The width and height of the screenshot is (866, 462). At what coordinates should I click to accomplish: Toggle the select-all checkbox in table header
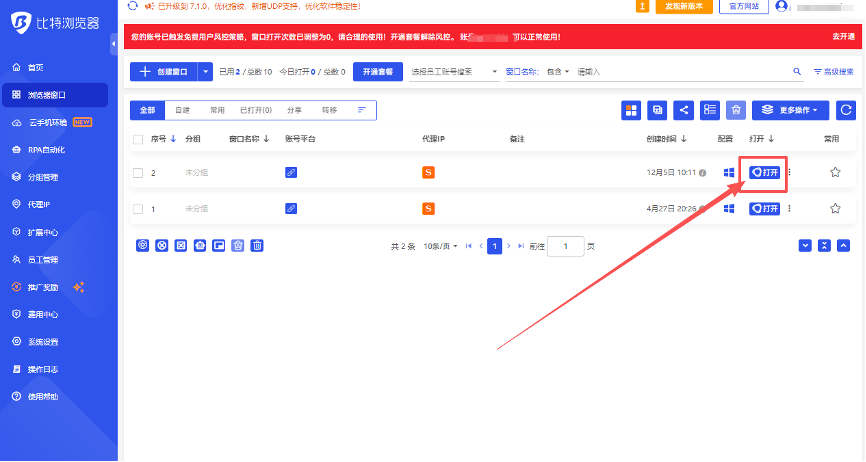pos(138,139)
